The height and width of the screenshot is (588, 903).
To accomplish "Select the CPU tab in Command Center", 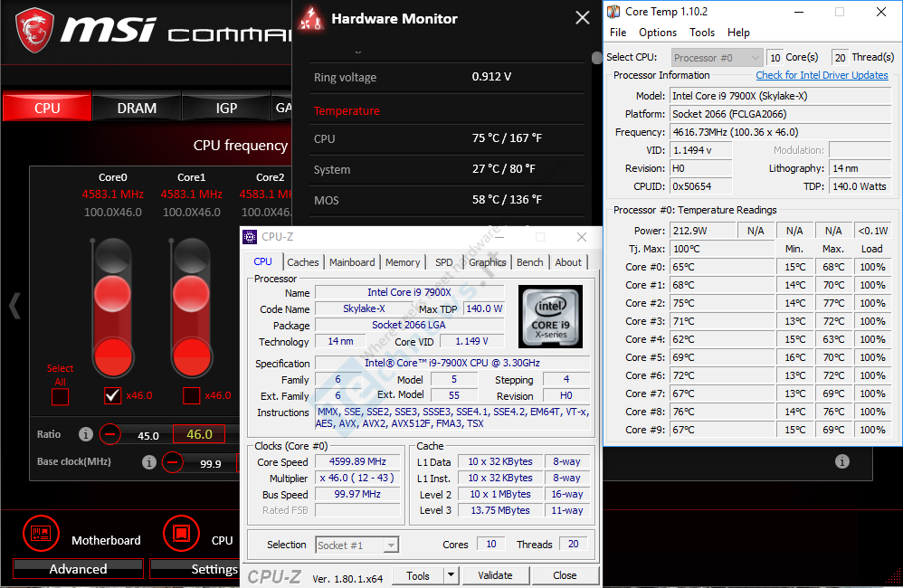I will pos(47,108).
